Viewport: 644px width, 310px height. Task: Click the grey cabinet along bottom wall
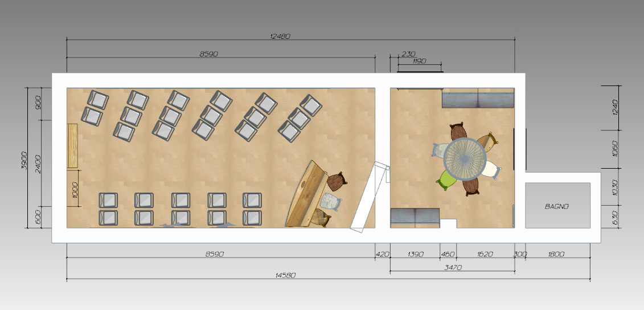pos(415,218)
